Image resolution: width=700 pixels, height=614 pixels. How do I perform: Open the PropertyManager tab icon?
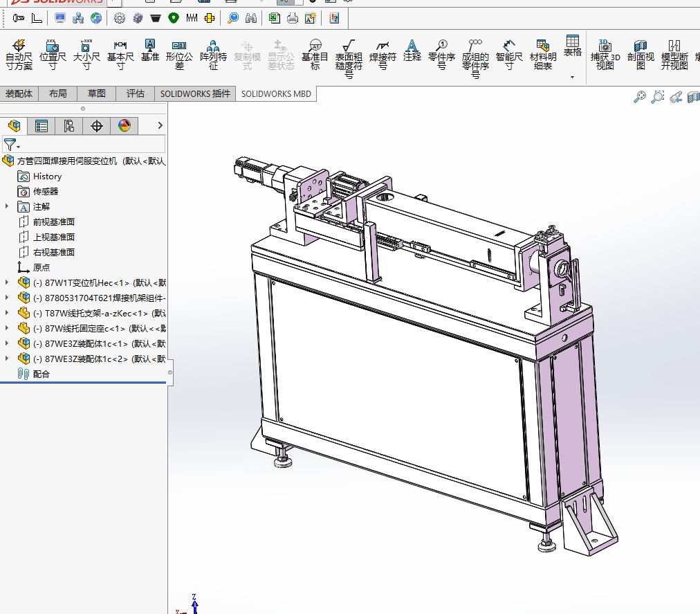click(x=42, y=126)
